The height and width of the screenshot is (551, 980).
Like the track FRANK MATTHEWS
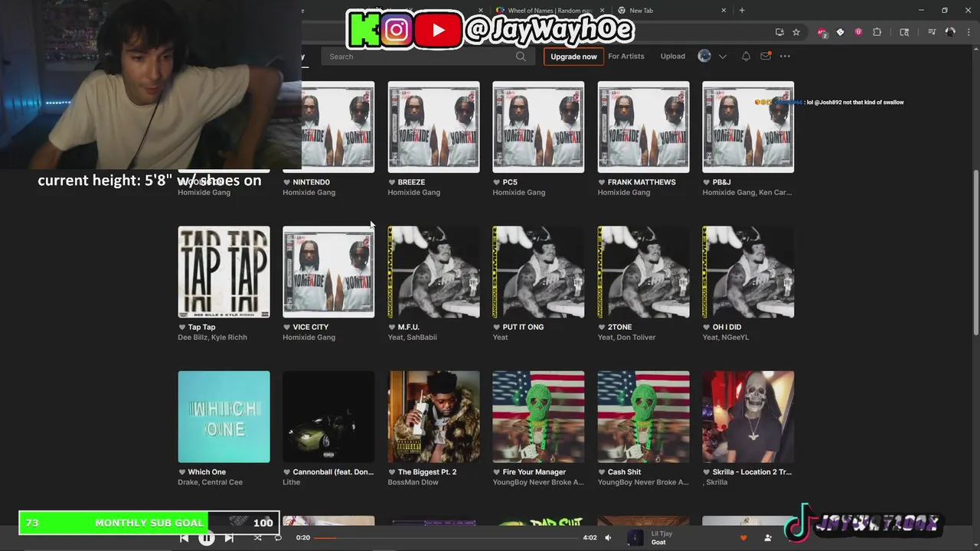(602, 182)
